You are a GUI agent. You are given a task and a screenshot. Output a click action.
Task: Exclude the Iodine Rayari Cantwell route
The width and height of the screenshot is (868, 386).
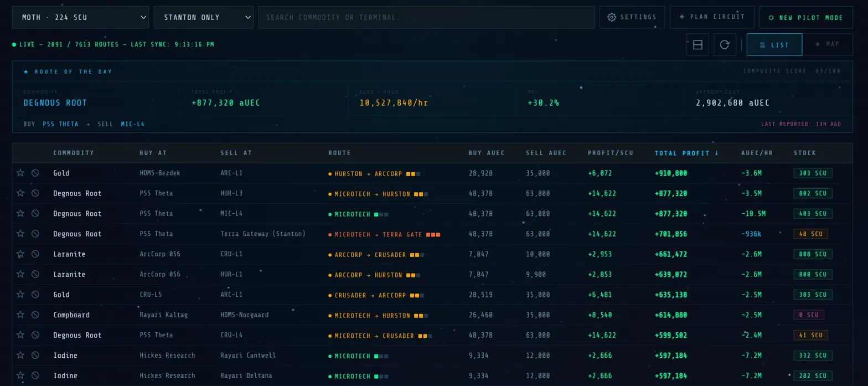point(35,355)
